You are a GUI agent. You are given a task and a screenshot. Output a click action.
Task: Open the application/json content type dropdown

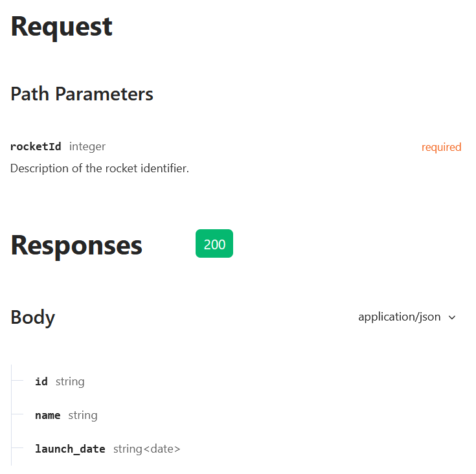[407, 317]
